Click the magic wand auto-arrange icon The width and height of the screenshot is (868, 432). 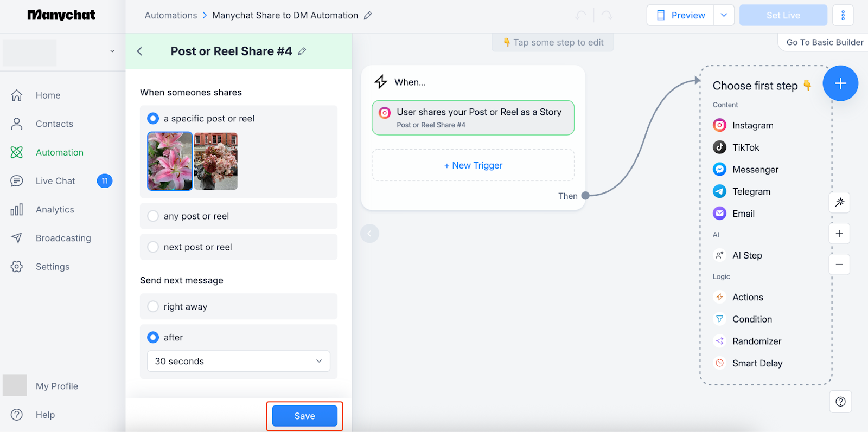(x=839, y=202)
